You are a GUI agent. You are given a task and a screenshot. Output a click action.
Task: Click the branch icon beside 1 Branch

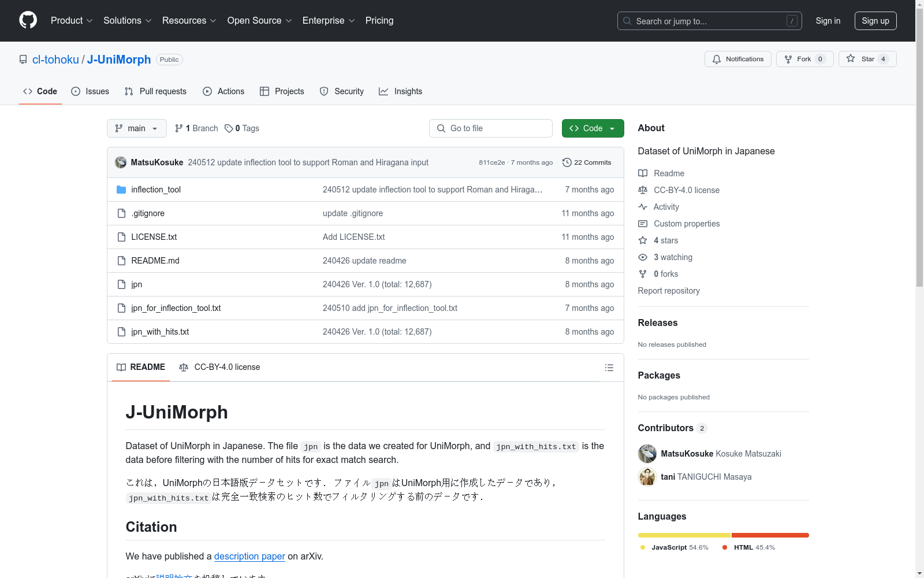tap(179, 128)
